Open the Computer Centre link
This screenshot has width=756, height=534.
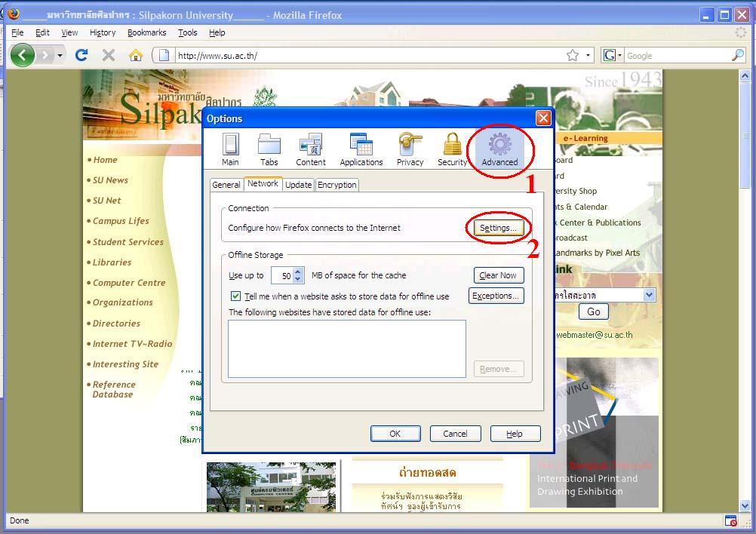pos(129,282)
